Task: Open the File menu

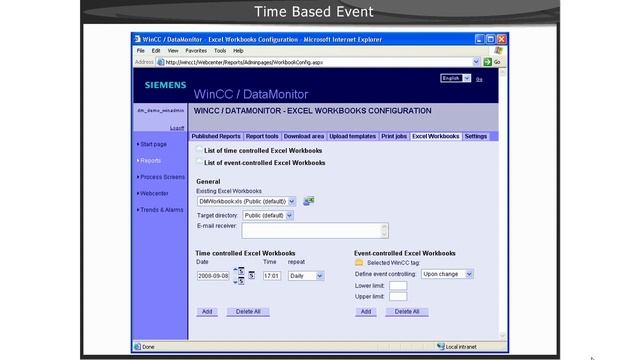Action: point(141,51)
